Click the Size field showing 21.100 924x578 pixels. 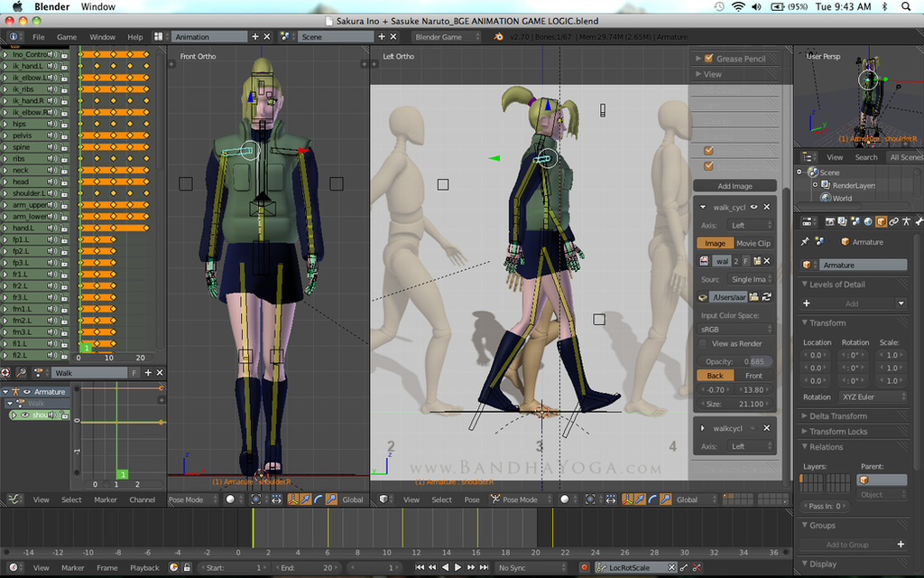pyautogui.click(x=735, y=404)
